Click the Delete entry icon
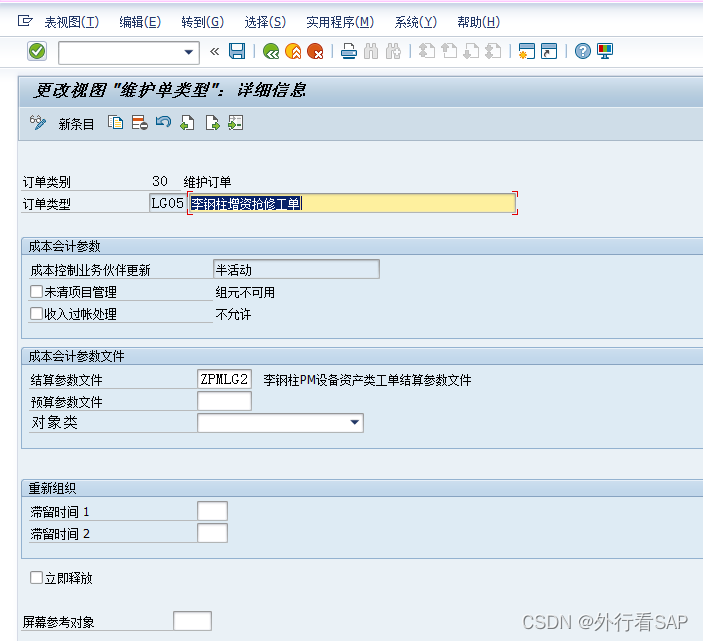This screenshot has height=641, width=703. [139, 123]
